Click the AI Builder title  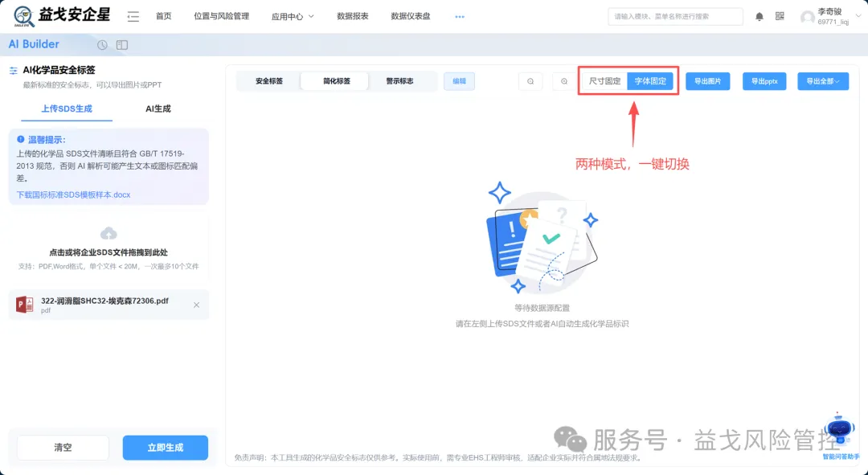(x=34, y=44)
